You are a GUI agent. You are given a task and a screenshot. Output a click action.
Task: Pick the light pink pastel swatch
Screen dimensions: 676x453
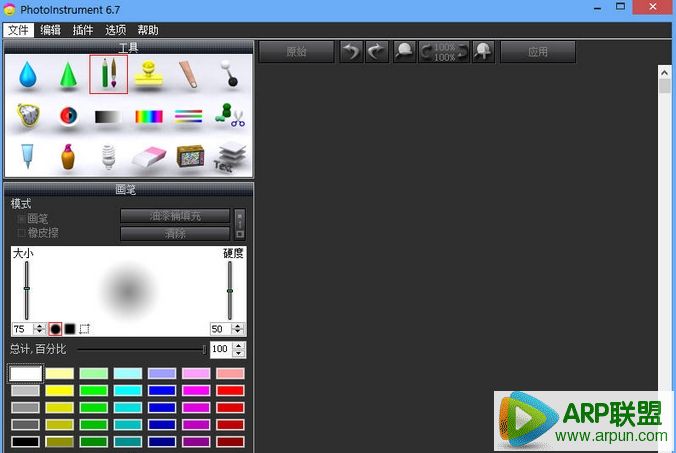[196, 373]
